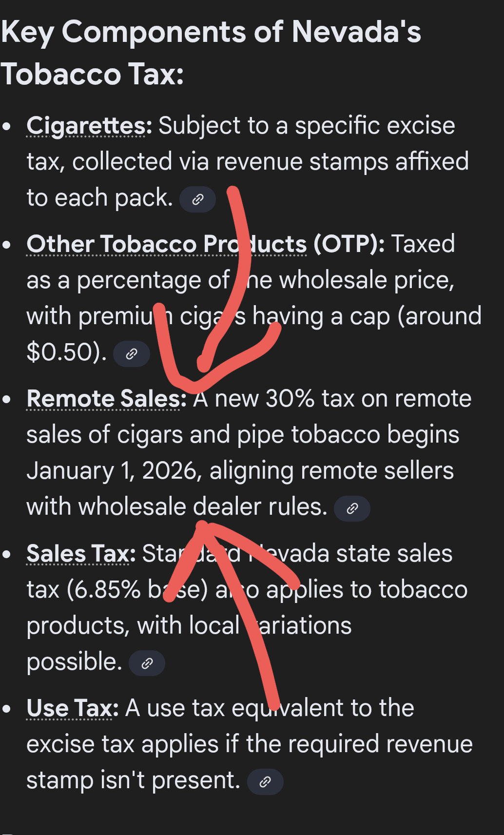The height and width of the screenshot is (835, 504).
Task: Click the word 'possible.' in Sales Tax item
Action: point(74,662)
